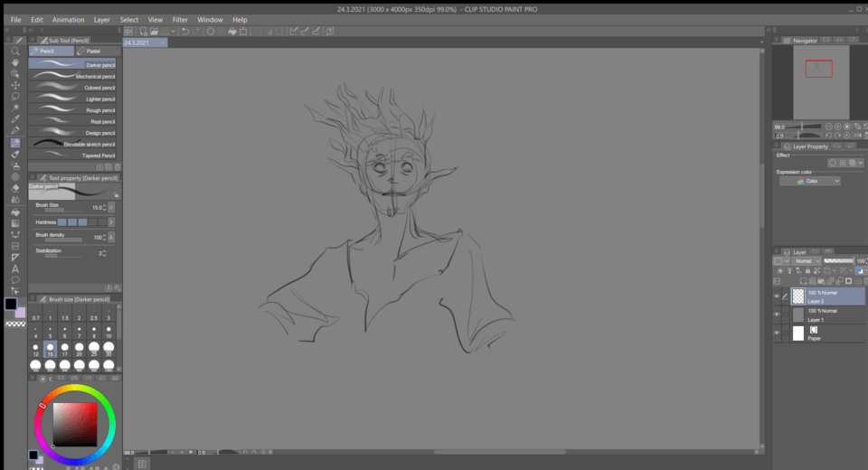Select the Gradient tool
Screen dimensions: 868x470
coord(15,223)
